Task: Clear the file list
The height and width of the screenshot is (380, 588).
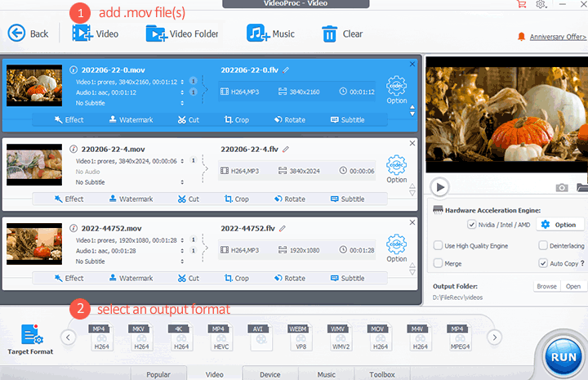Action: click(x=342, y=34)
